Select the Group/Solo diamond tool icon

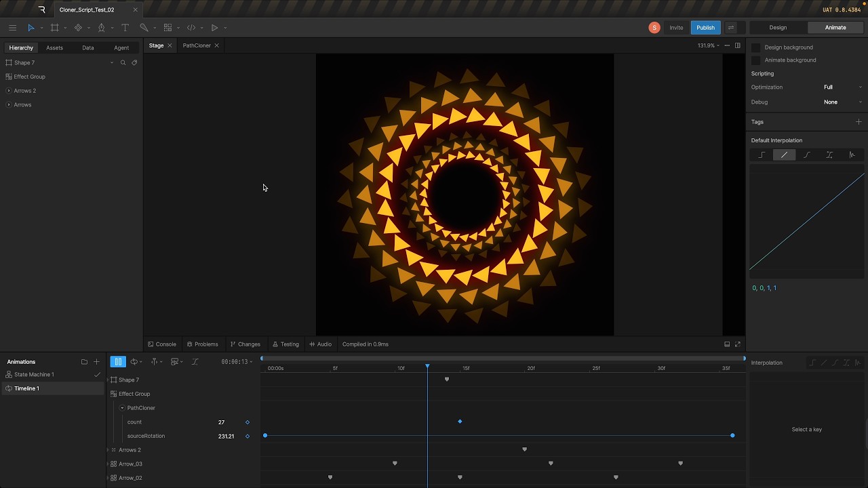[78, 28]
